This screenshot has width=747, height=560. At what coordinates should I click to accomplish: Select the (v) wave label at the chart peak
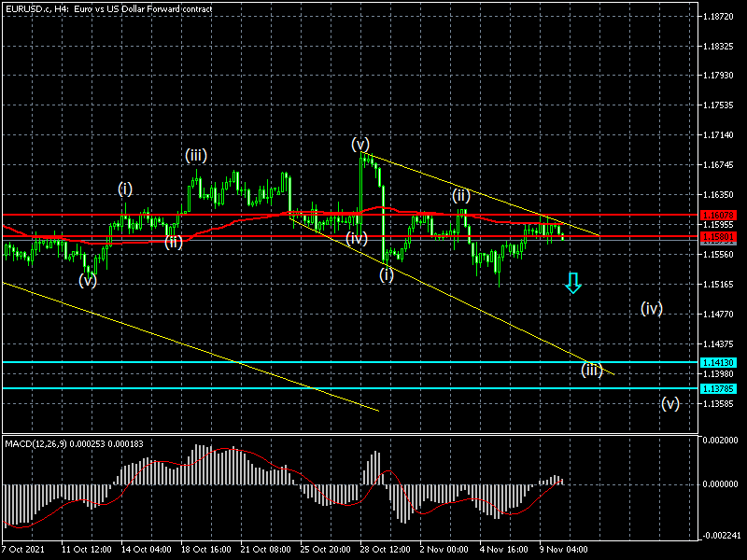(x=360, y=144)
